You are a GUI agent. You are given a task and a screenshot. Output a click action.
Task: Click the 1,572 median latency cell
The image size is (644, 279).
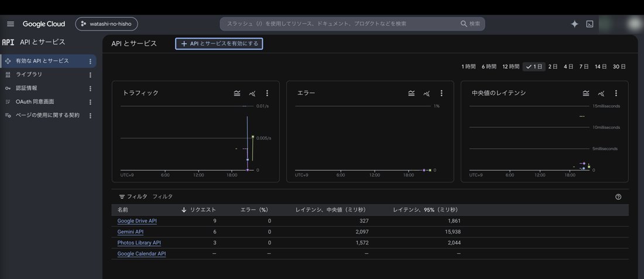tap(362, 243)
